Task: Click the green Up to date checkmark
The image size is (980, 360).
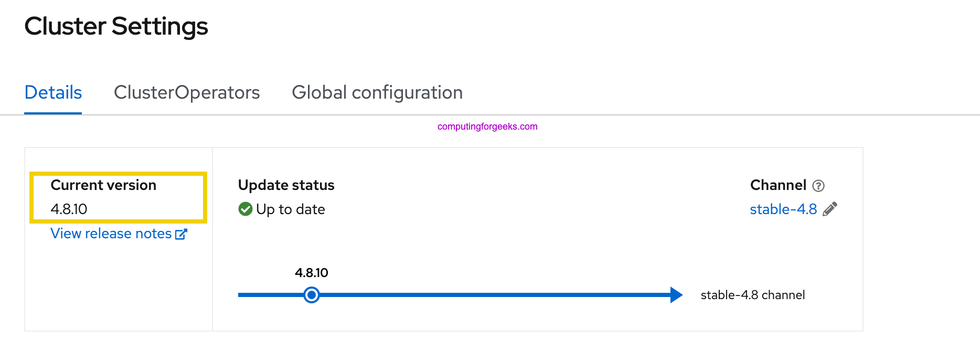Action: pos(245,209)
